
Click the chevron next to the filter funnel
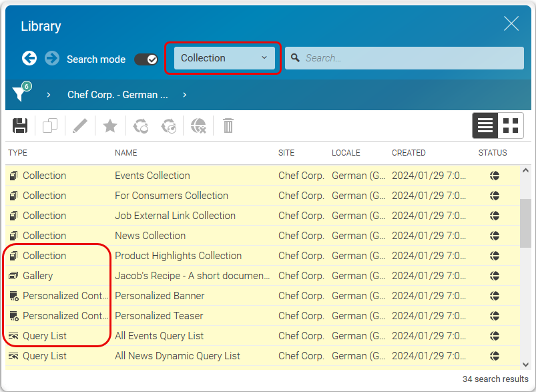(x=48, y=94)
